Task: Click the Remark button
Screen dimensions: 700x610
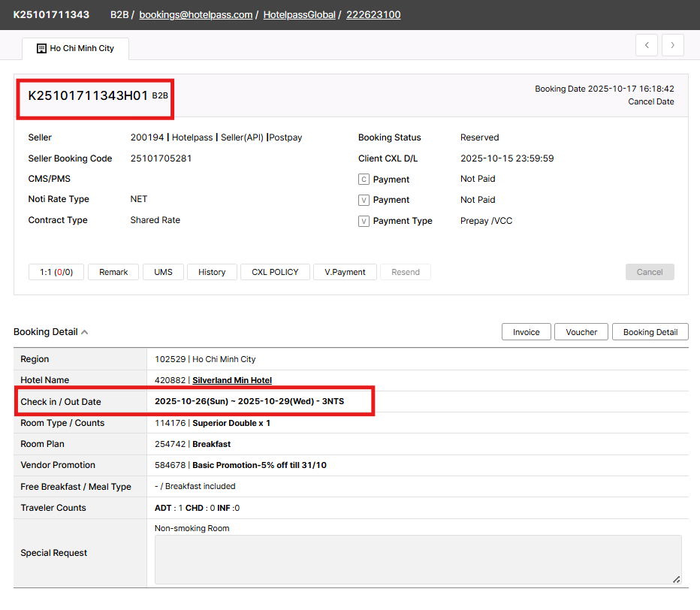Action: (113, 272)
